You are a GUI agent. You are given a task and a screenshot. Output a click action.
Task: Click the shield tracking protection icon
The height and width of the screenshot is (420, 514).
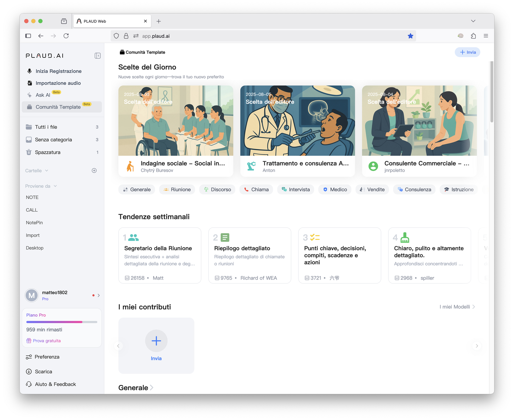click(116, 36)
